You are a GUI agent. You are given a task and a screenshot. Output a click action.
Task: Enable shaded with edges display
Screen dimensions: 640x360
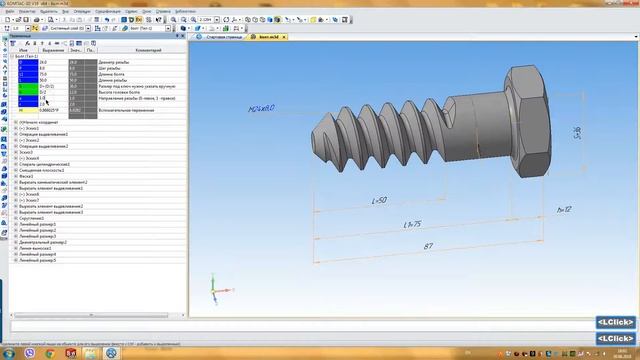point(277,20)
